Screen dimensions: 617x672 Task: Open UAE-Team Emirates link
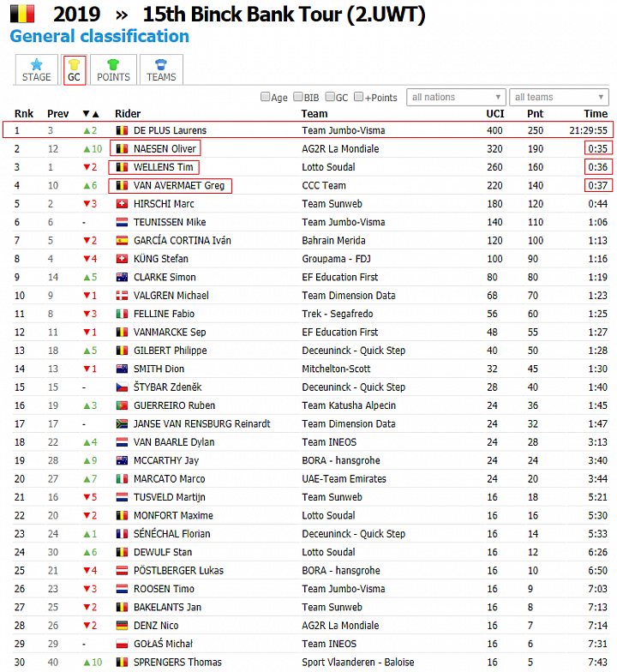coord(344,478)
